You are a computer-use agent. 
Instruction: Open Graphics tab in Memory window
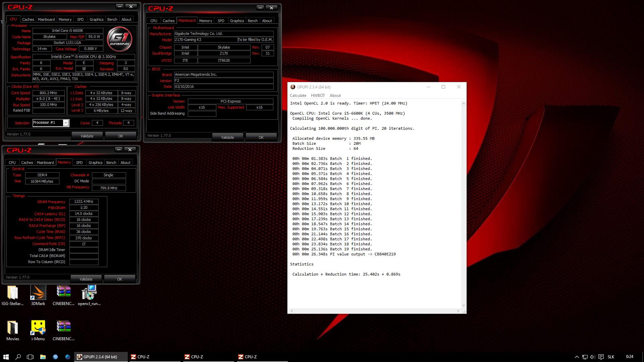click(96, 163)
